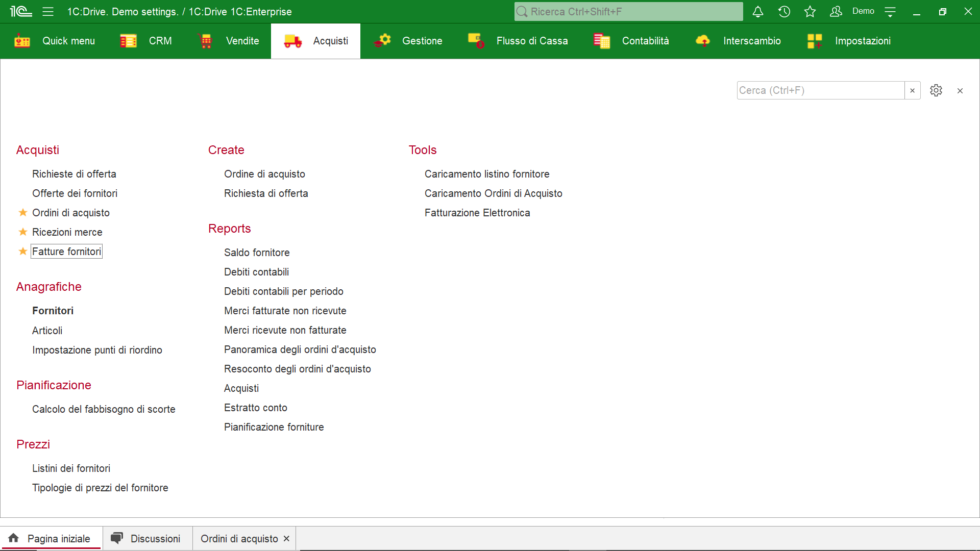Screen dimensions: 980x551
Task: Open Fatture fornitori list
Action: [66, 252]
